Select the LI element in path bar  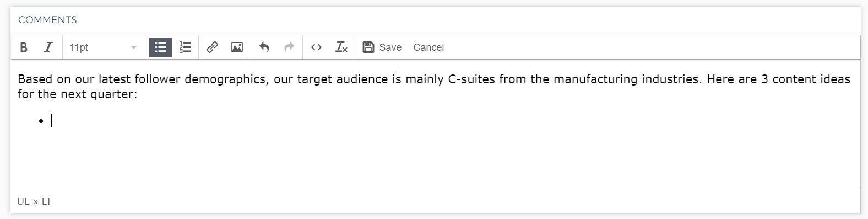46,201
